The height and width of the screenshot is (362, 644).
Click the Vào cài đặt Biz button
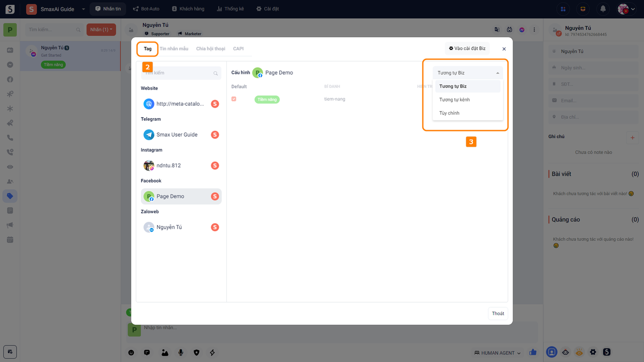(467, 48)
